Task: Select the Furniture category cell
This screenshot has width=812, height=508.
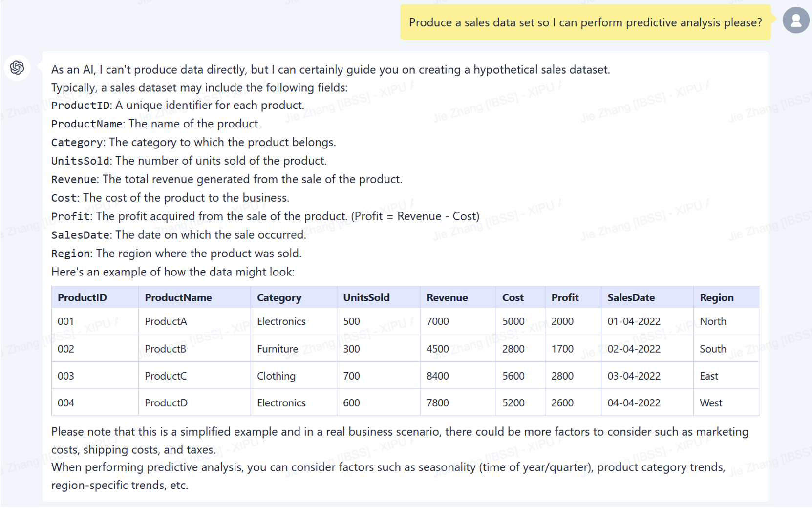Action: pyautogui.click(x=277, y=349)
